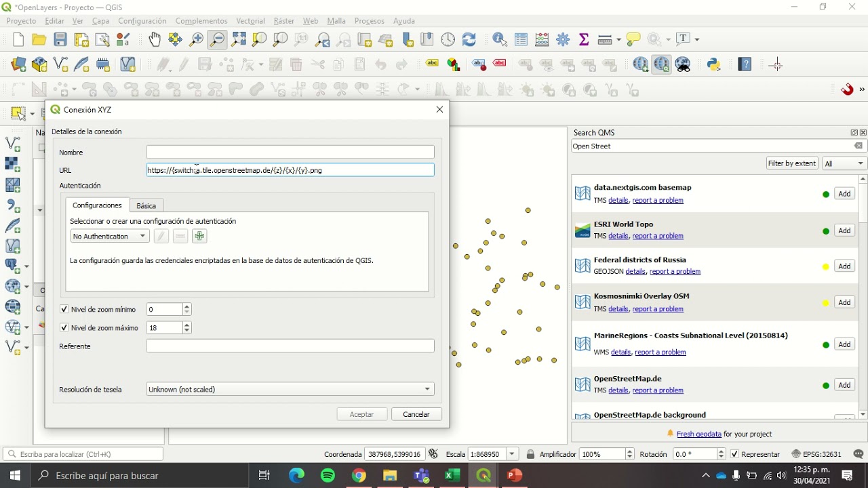Toggle the snapping magnet icon
The image size is (868, 488).
pos(847,89)
